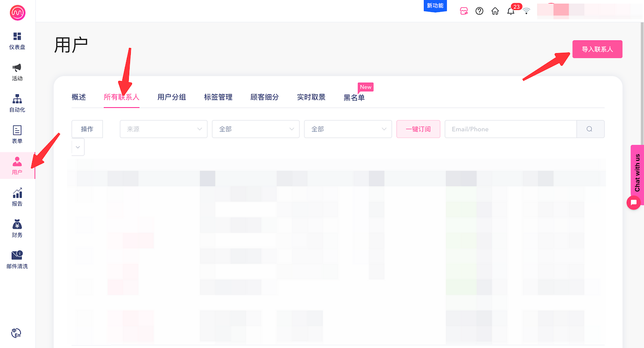Go to home via house icon
Screen dimensions: 644x348
click(495, 11)
